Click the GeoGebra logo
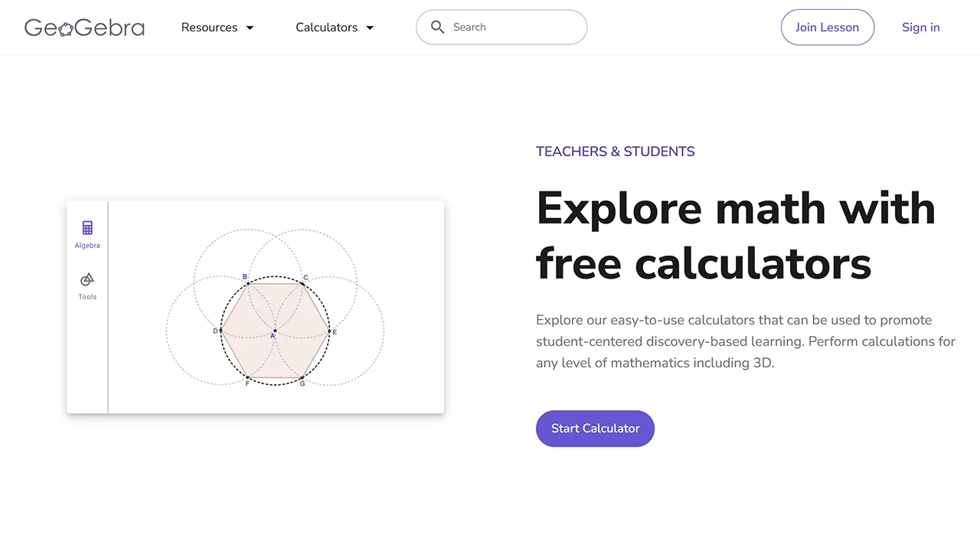The image size is (980, 551). pos(84,28)
